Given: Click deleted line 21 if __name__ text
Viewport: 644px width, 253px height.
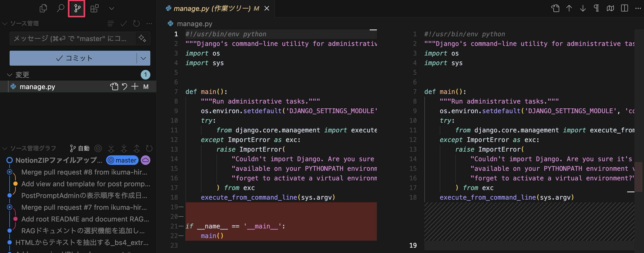Looking at the screenshot, I should 235,226.
